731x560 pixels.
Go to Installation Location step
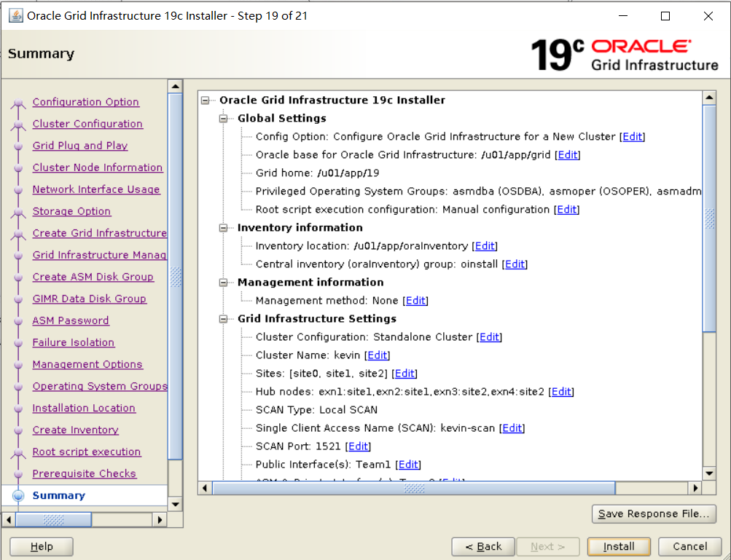pos(84,409)
